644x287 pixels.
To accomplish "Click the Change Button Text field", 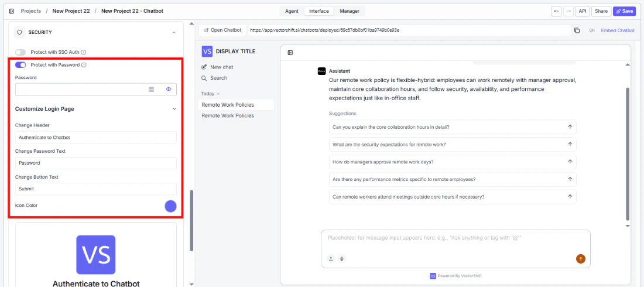I will point(95,189).
